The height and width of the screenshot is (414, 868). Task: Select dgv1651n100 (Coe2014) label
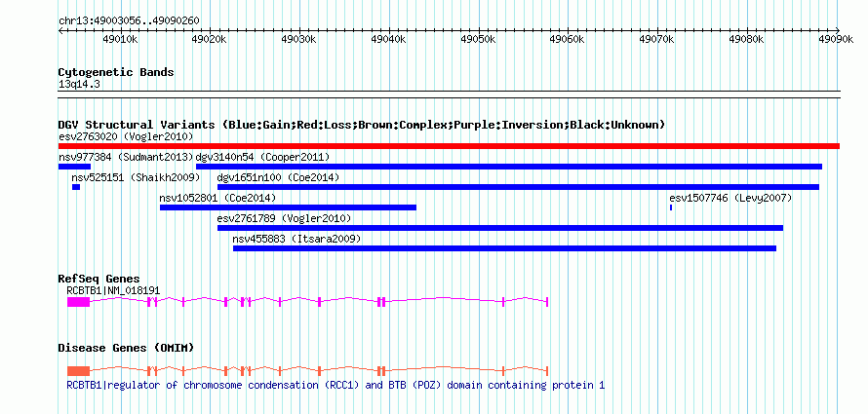point(279,177)
